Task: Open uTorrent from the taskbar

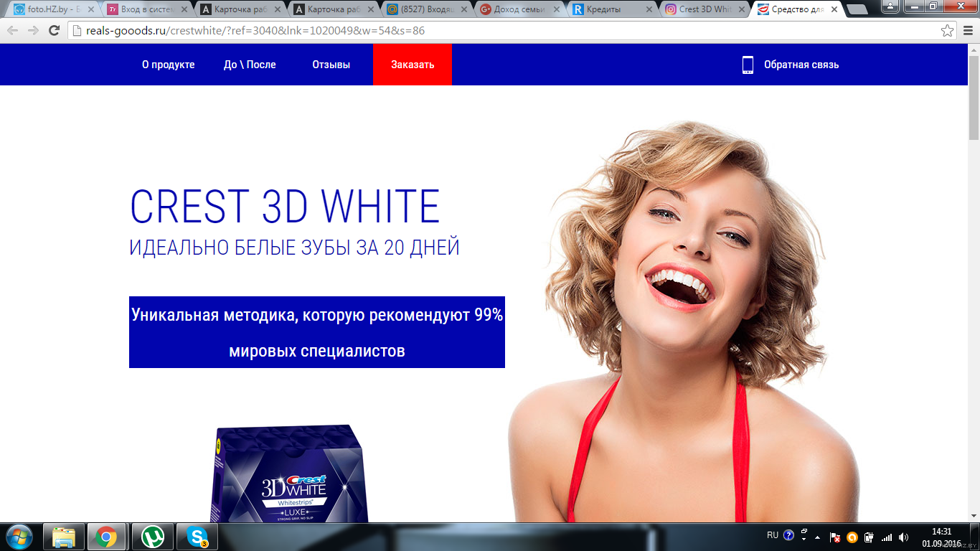Action: 152,537
